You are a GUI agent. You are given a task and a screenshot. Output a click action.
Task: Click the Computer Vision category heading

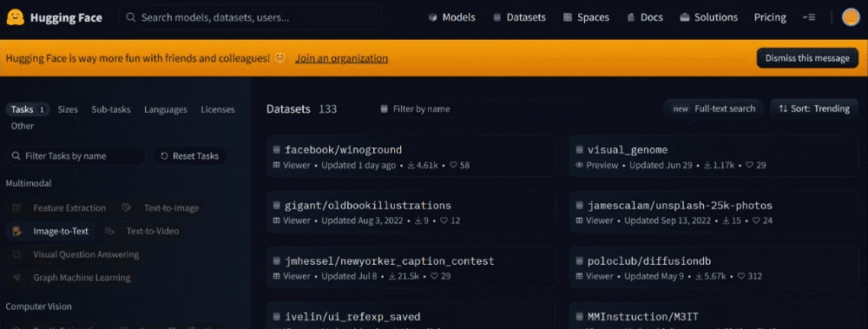pos(38,306)
